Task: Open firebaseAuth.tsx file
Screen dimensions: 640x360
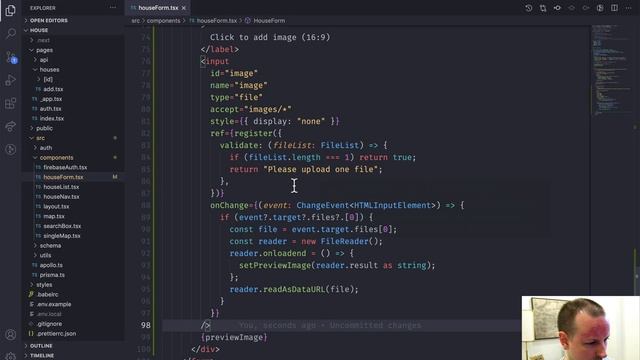Action: (x=65, y=167)
